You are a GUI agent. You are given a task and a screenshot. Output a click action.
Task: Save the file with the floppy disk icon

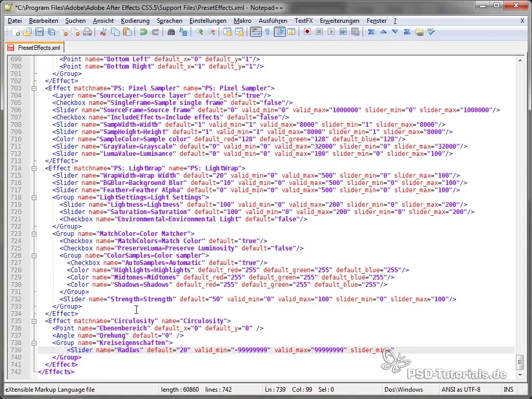39,32
